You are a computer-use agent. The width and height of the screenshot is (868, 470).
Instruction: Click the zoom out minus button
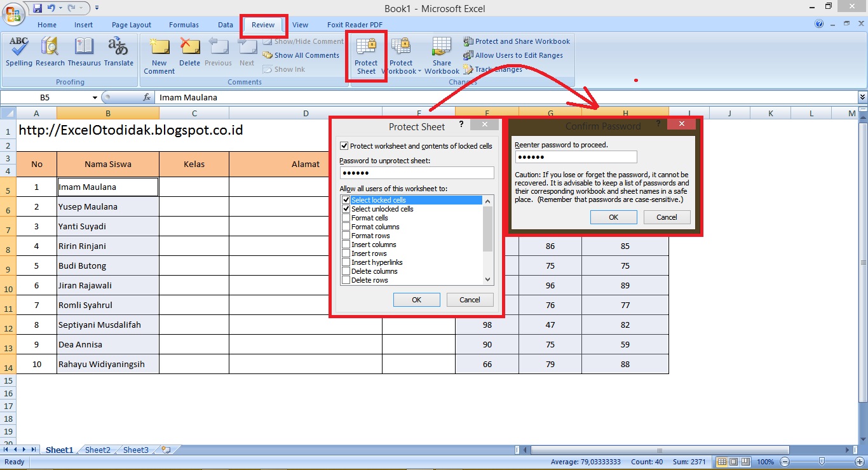785,462
